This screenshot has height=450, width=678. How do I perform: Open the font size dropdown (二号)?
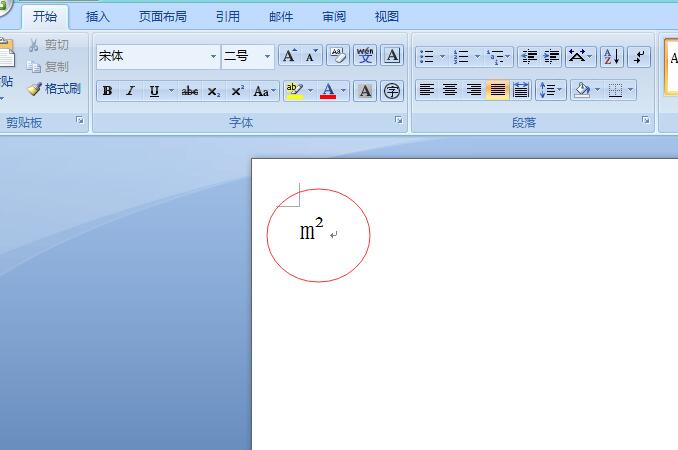(x=267, y=57)
